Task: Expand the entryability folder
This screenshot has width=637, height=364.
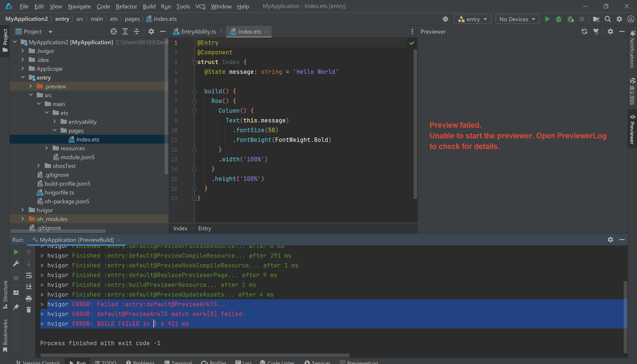Action: (55, 122)
